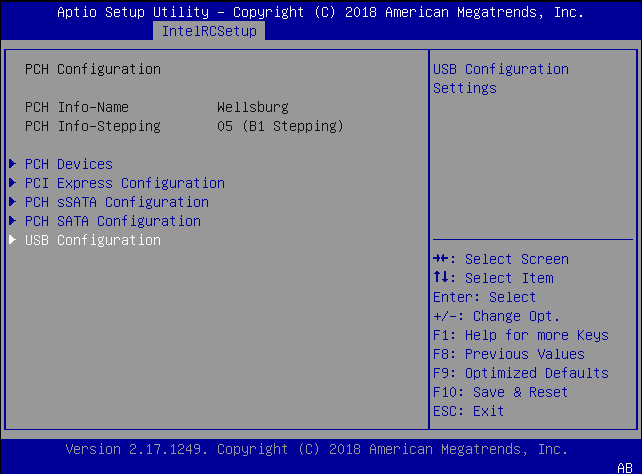The image size is (642, 474).
Task: Open the highlighted USB Configuration entry
Action: 92,240
